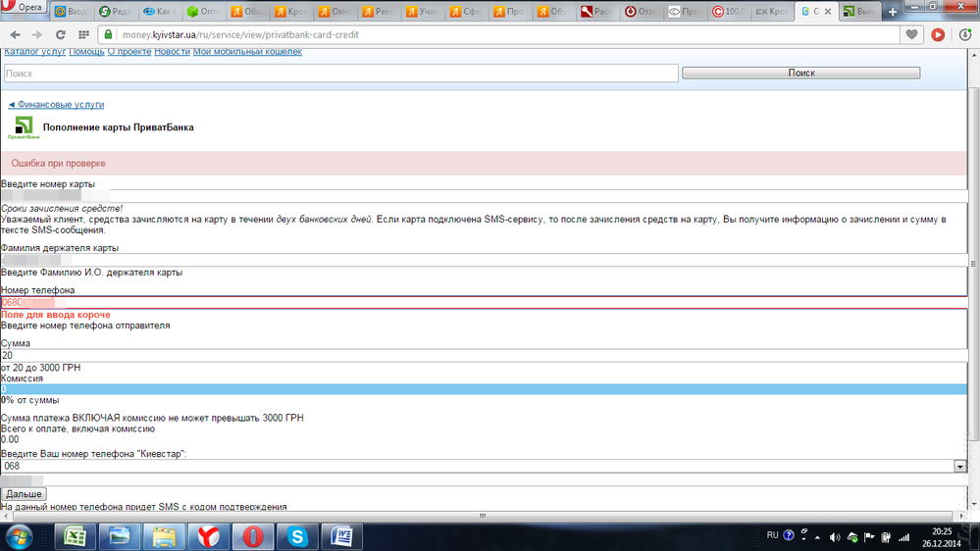This screenshot has height=551, width=980.
Task: Open the volume speaker tray icon
Action: pos(835,537)
